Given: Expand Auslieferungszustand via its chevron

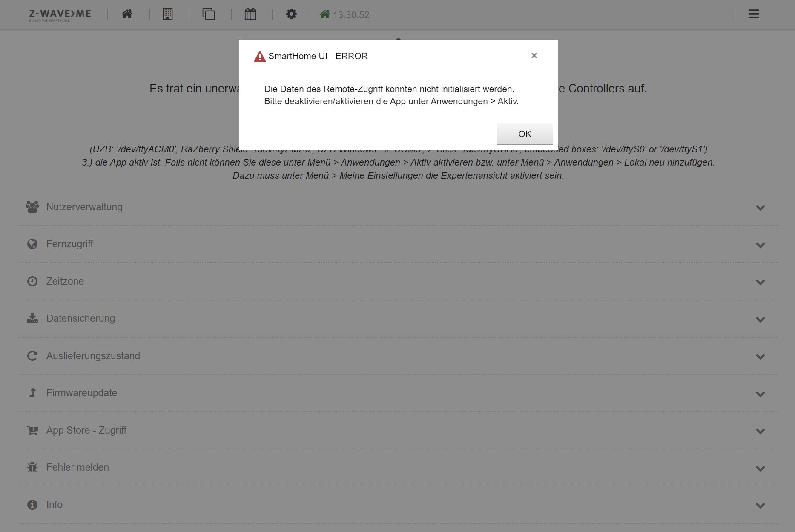Looking at the screenshot, I should (x=760, y=357).
